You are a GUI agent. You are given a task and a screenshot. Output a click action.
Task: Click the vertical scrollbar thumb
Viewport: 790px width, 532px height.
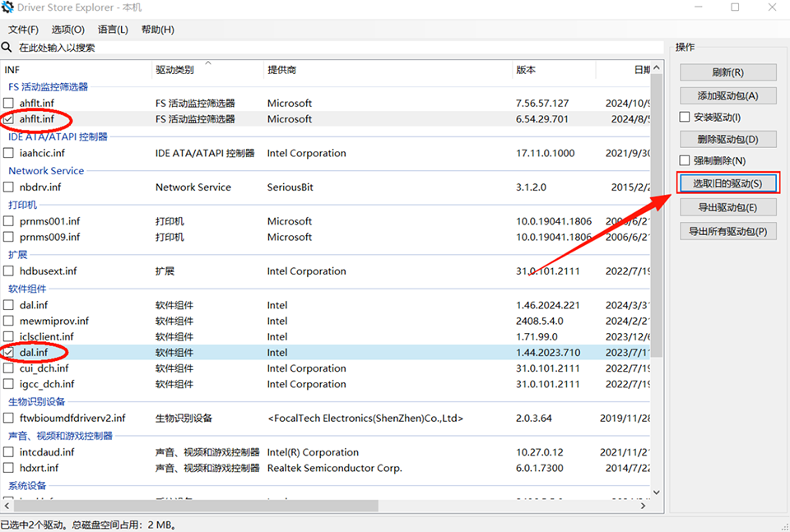(657, 215)
